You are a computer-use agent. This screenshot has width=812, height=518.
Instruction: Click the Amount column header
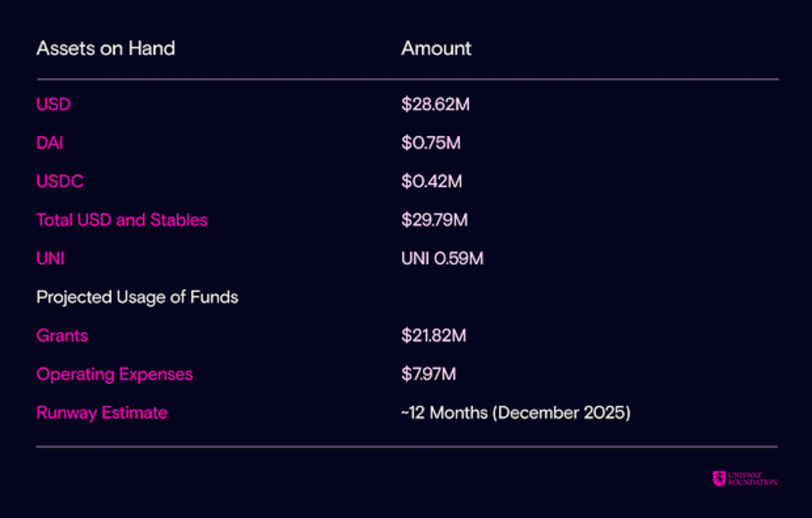tap(436, 48)
